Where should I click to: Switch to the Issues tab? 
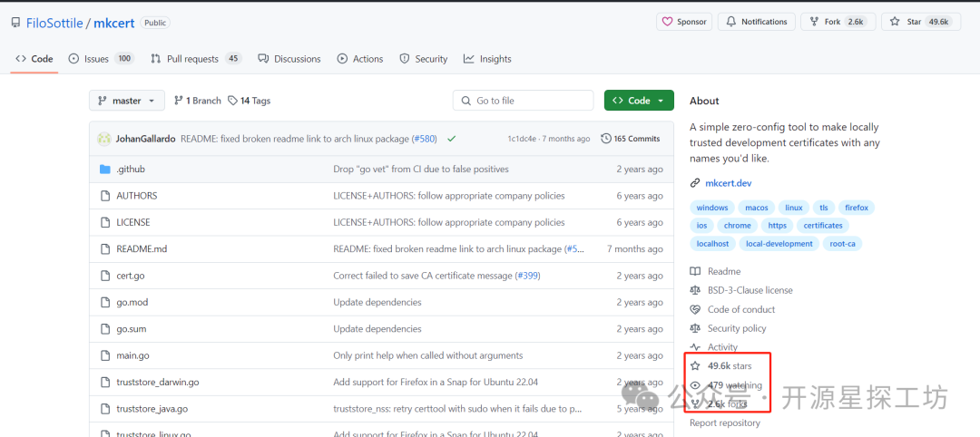click(x=102, y=59)
